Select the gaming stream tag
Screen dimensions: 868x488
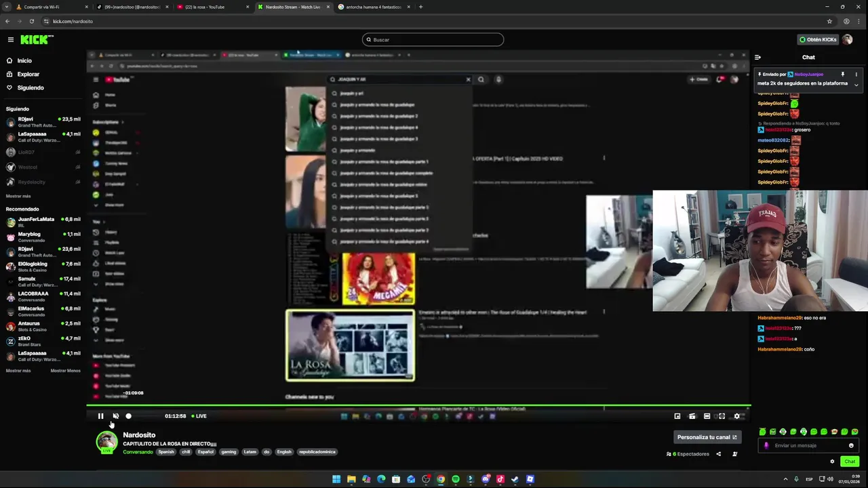[229, 452]
